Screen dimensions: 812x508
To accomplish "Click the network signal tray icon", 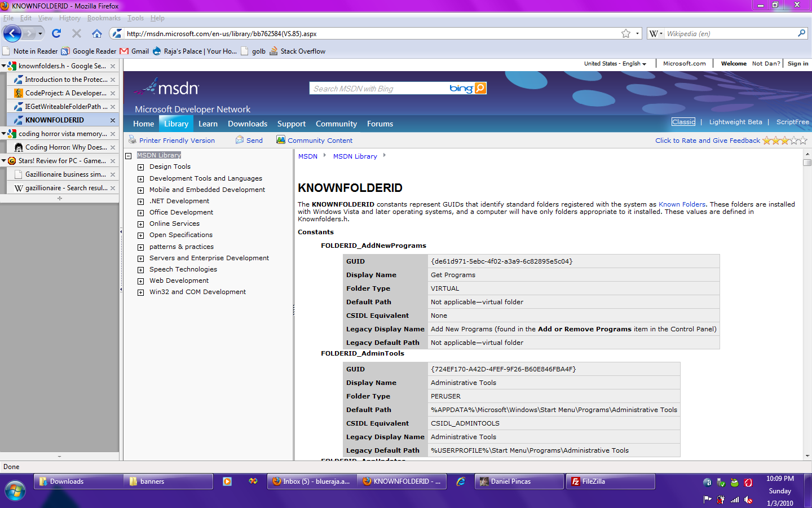I will point(735,500).
